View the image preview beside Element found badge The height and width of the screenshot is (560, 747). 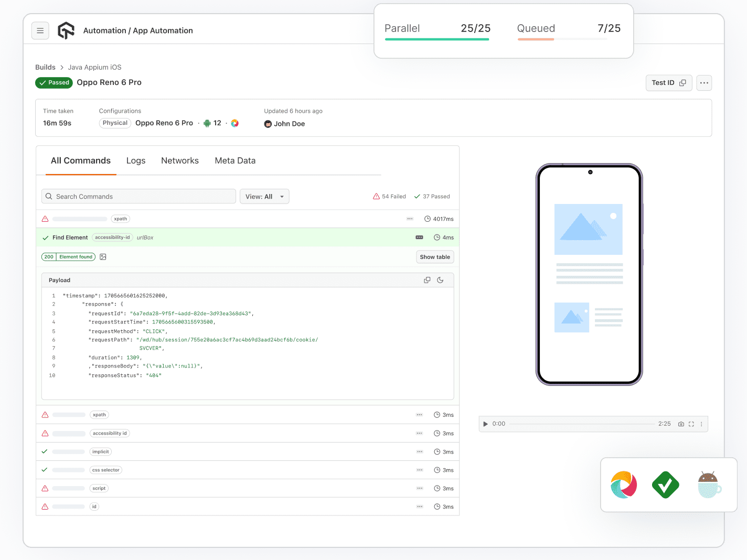click(103, 257)
